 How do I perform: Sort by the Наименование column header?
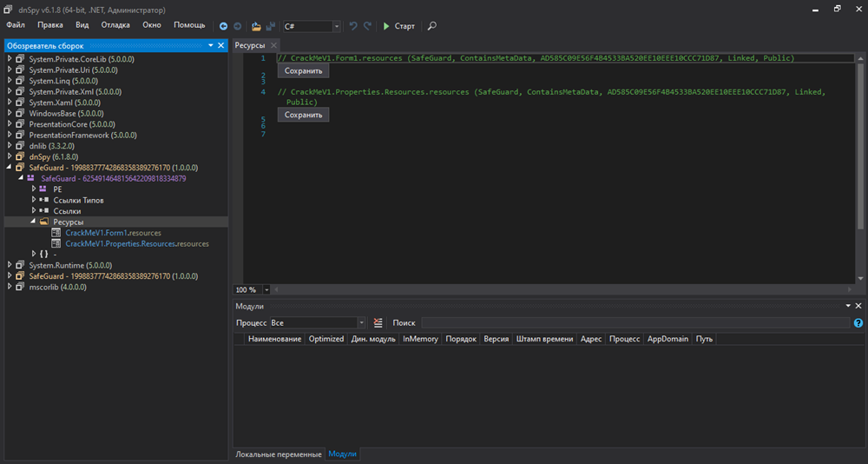click(x=274, y=339)
